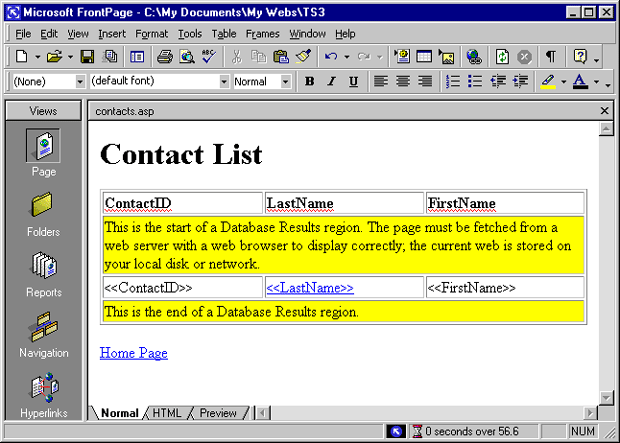Screen dimensions: 620x443
Task: Click the Home Page link
Action: 134,353
